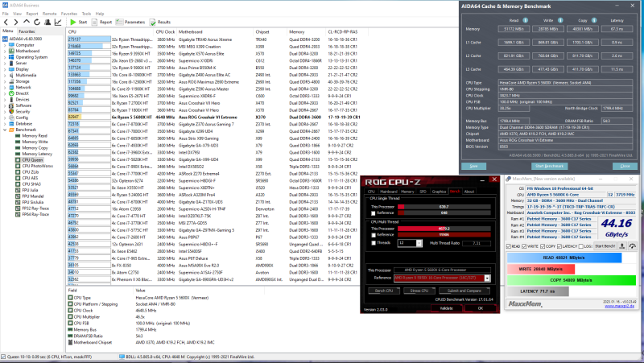Toggle the LATENCY checkbox in MaxxMem
The image size is (644, 363).
[559, 246]
